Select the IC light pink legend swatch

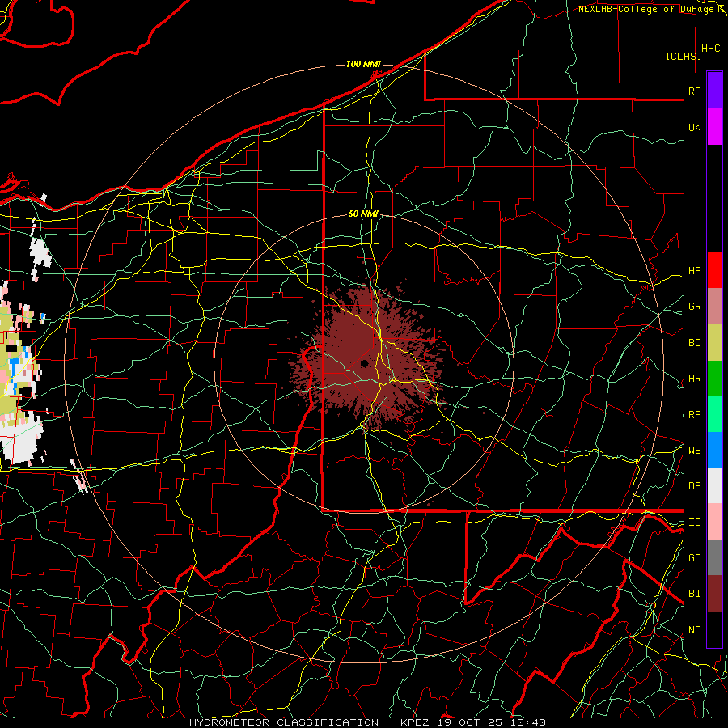[714, 522]
